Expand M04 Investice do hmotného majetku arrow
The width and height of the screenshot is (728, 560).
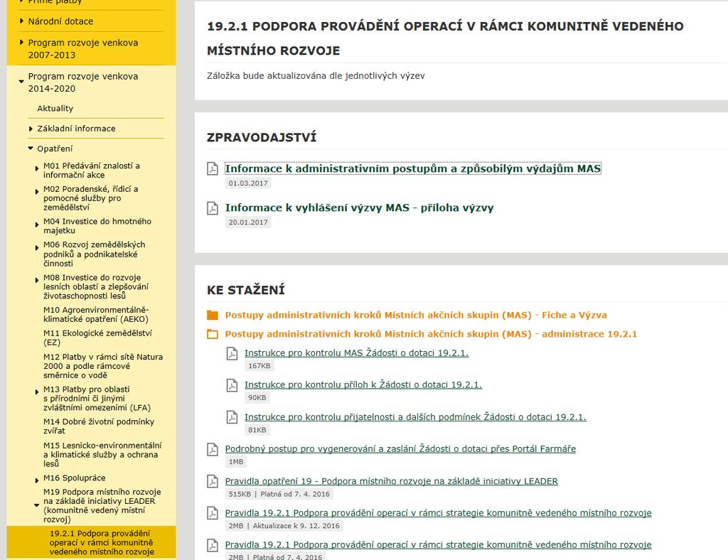[x=37, y=225]
